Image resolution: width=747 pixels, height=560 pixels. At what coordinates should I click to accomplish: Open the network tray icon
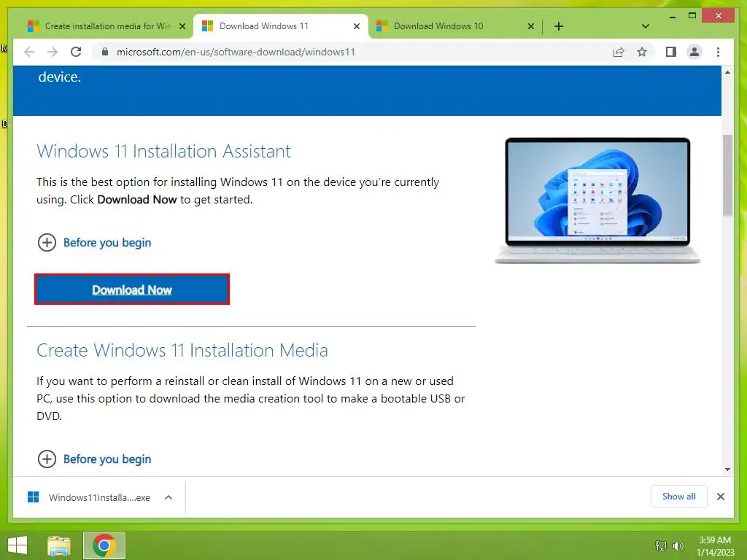click(x=661, y=545)
